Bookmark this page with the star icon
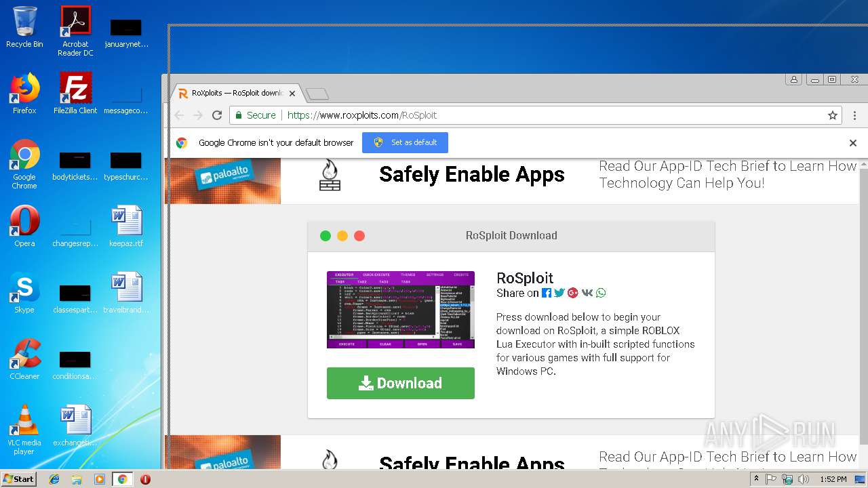This screenshot has width=868, height=488. pos(833,115)
